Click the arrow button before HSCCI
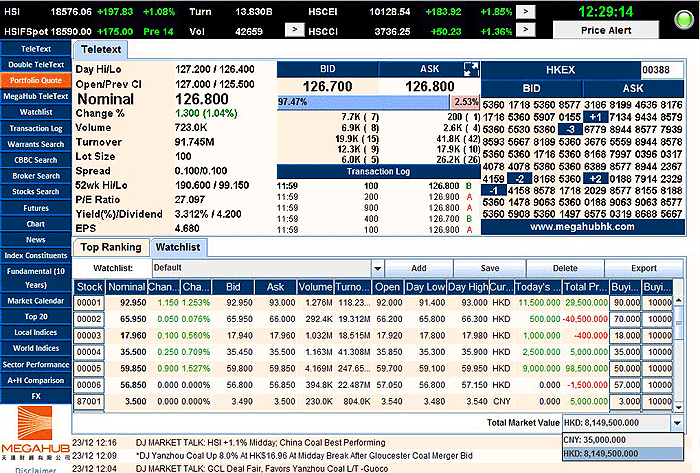The image size is (700, 473). (x=293, y=30)
